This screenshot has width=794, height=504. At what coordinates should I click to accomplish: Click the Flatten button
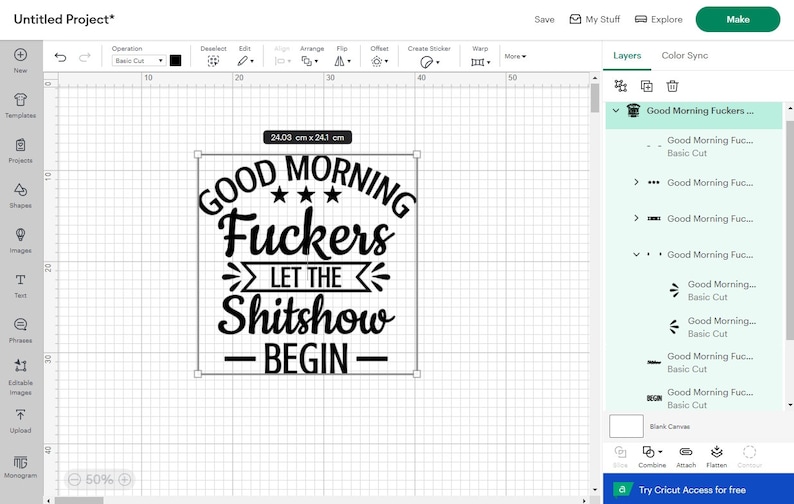pos(717,456)
